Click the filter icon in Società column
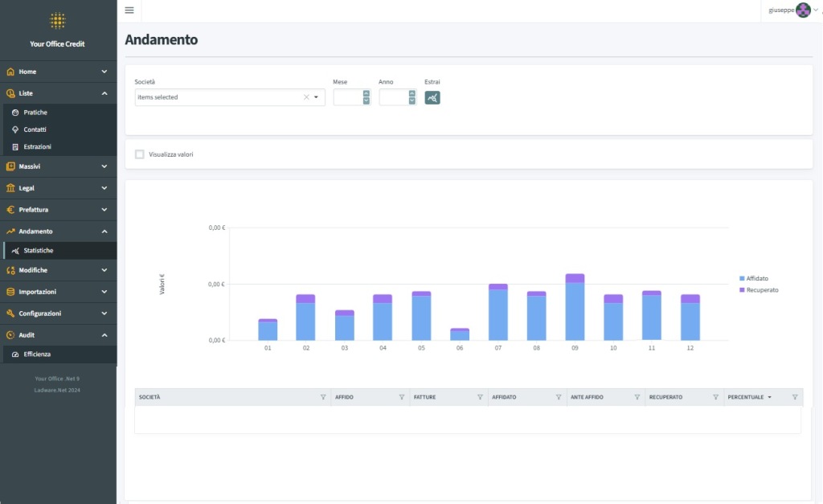Image resolution: width=823 pixels, height=504 pixels. tap(323, 397)
